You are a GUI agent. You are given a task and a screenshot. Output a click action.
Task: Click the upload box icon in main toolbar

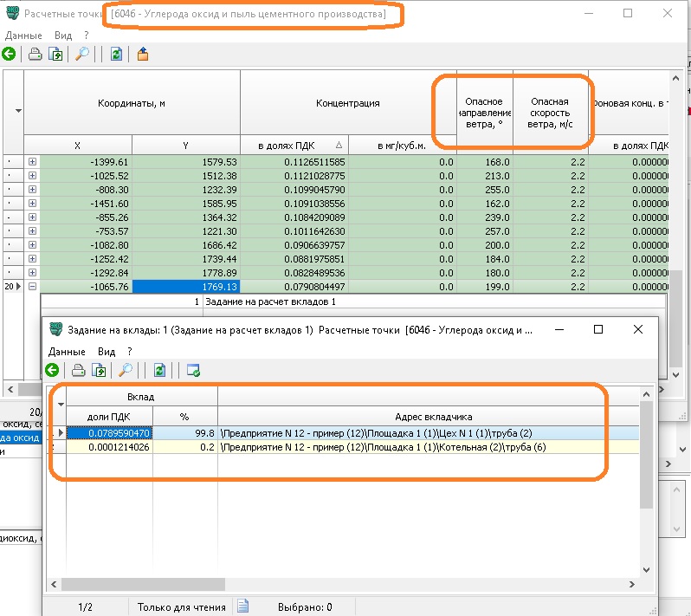tap(143, 54)
